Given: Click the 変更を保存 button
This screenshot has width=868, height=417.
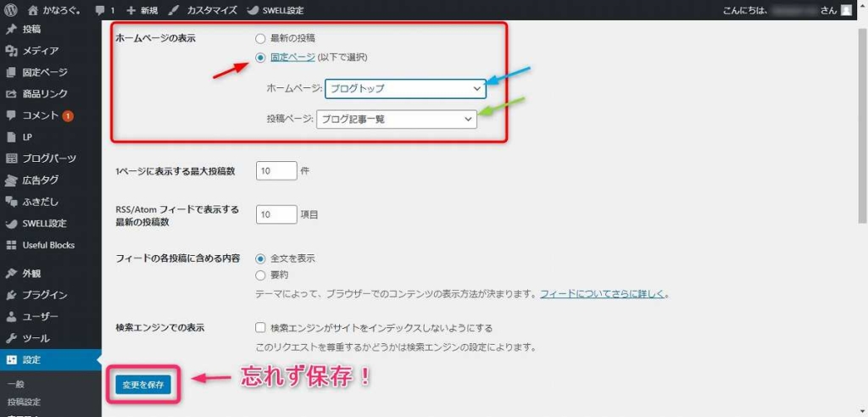Looking at the screenshot, I should (x=143, y=385).
